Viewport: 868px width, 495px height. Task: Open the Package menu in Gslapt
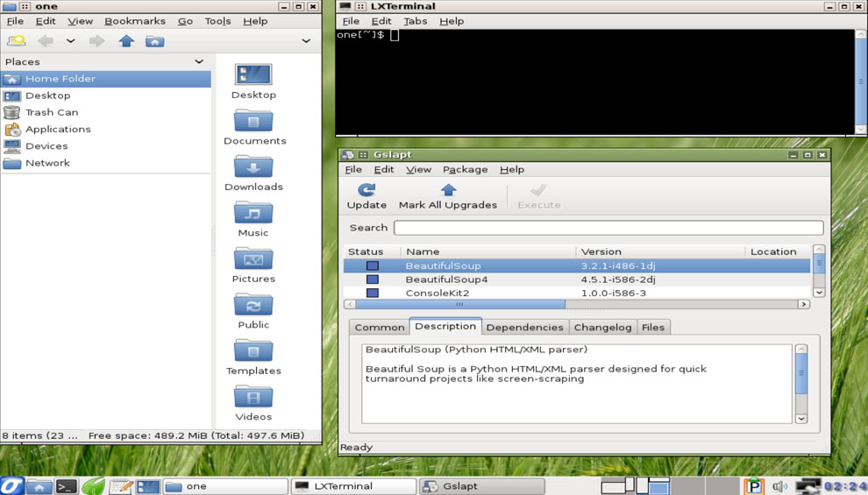click(465, 169)
